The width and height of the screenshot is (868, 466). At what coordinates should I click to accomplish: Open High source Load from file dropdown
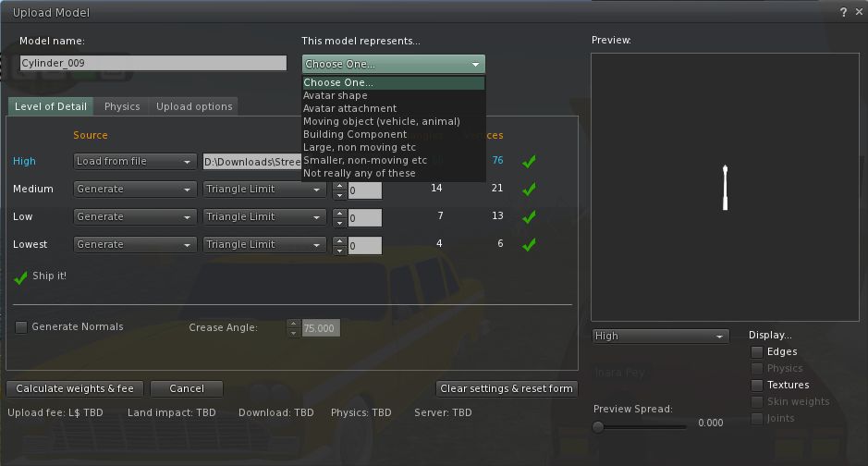(x=134, y=161)
